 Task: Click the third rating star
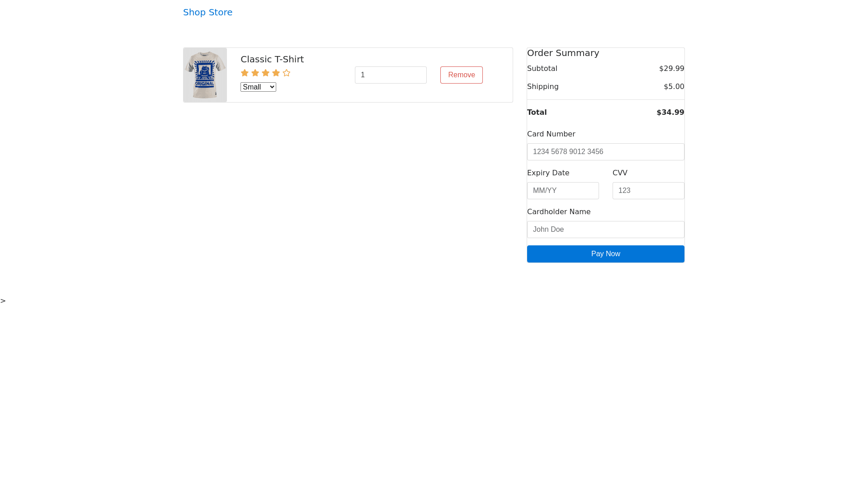[x=265, y=73]
